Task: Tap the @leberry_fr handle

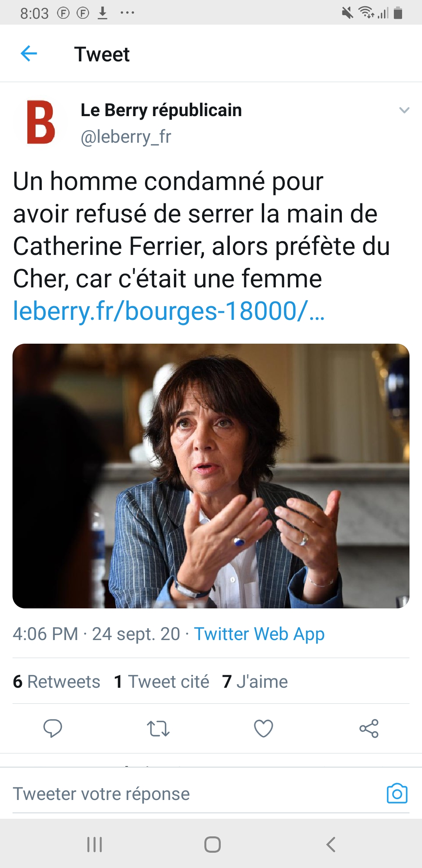Action: tap(126, 137)
